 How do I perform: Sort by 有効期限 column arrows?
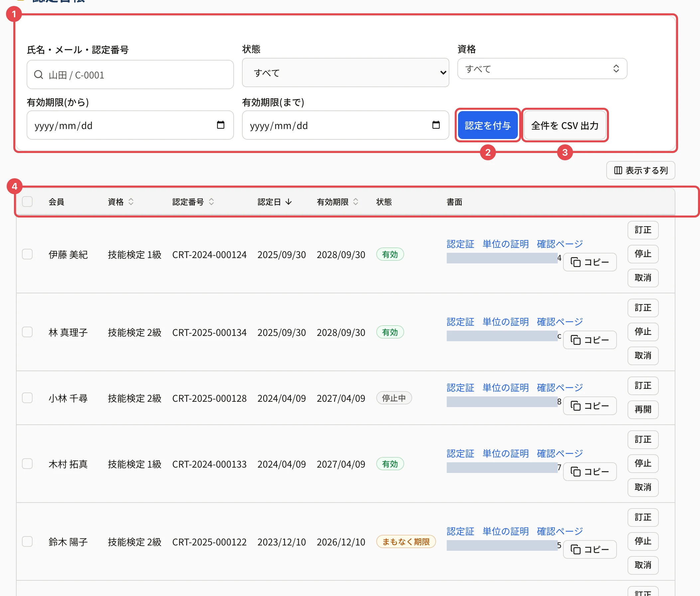[x=356, y=202]
